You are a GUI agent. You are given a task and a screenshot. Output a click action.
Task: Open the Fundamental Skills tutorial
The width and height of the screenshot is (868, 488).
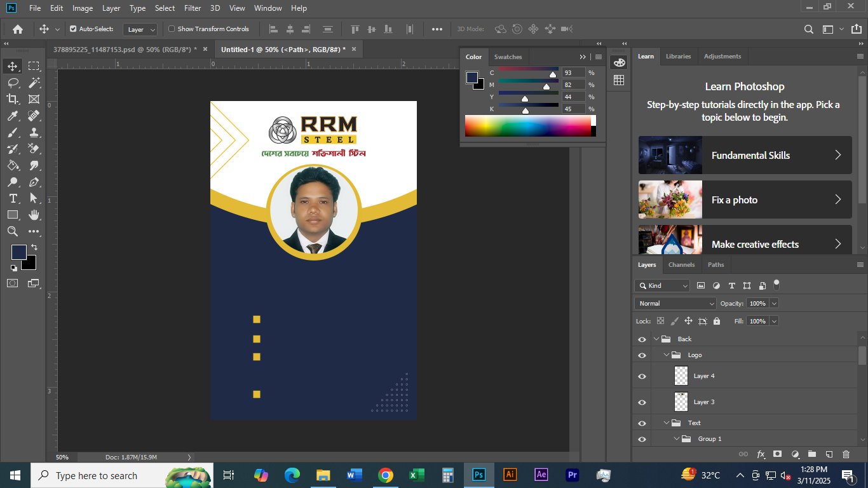pos(745,155)
